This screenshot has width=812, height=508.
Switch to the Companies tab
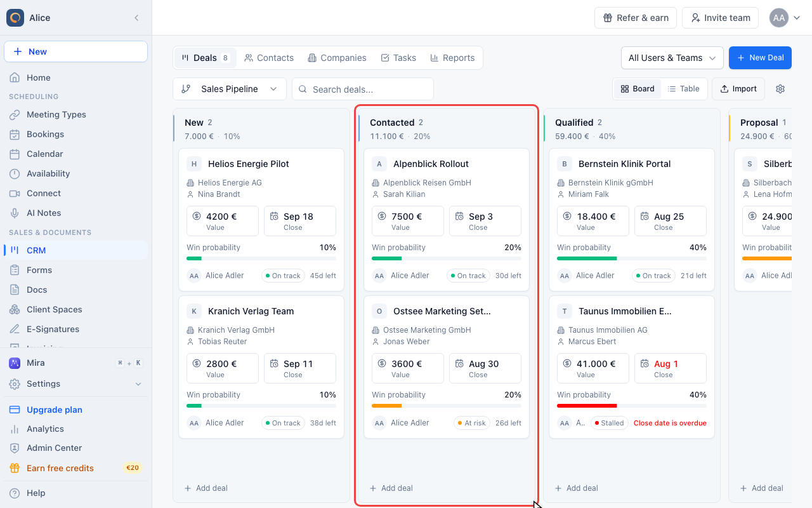(337, 58)
